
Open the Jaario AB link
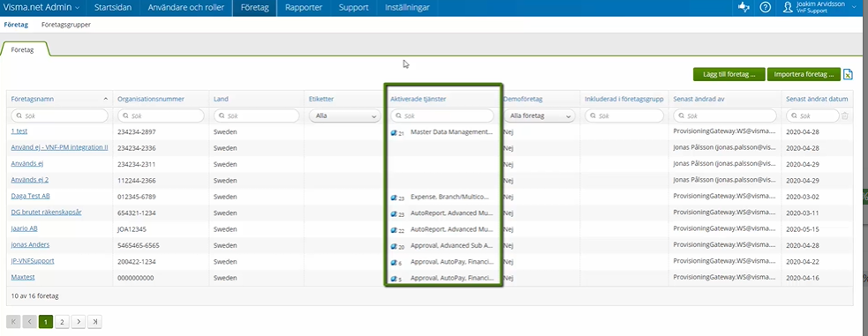[x=25, y=228]
